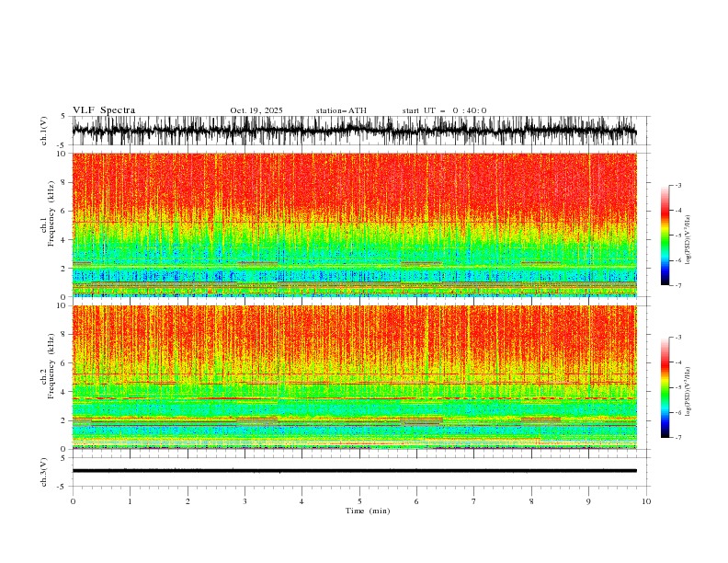Click the "-7" value below the ch.2 colorbar

[x=677, y=438]
